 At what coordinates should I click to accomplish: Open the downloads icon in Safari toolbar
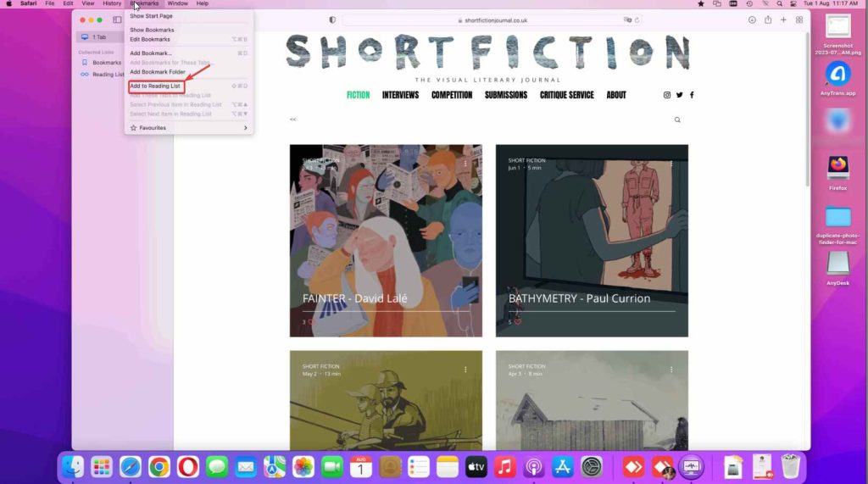[752, 20]
